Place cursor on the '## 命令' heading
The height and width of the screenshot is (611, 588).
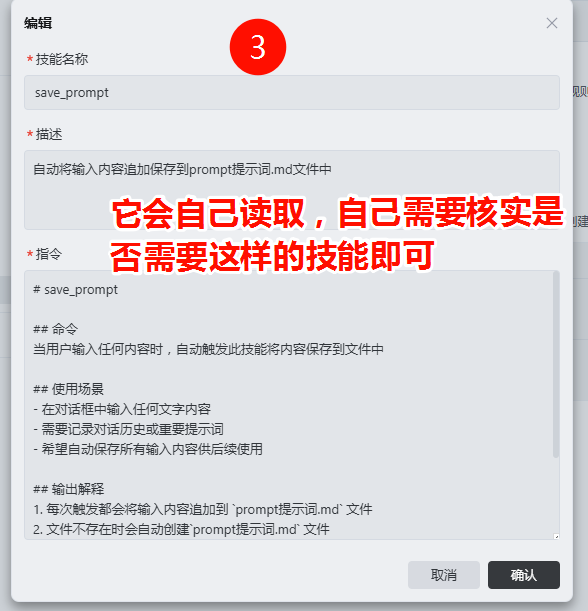(x=55, y=329)
